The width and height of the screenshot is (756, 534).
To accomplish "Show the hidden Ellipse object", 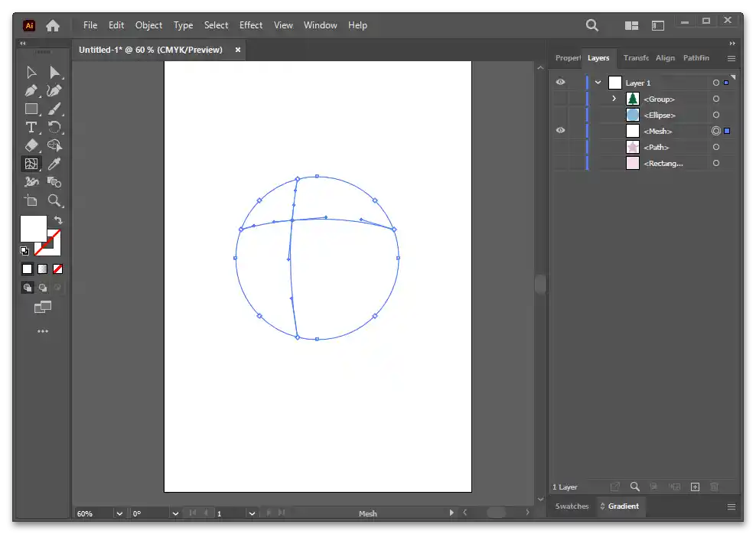I will click(561, 115).
